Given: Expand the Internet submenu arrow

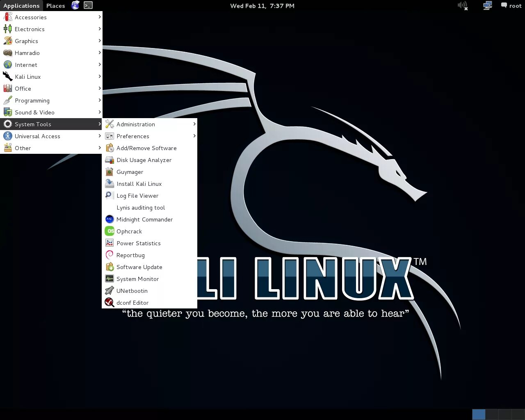Looking at the screenshot, I should (99, 64).
